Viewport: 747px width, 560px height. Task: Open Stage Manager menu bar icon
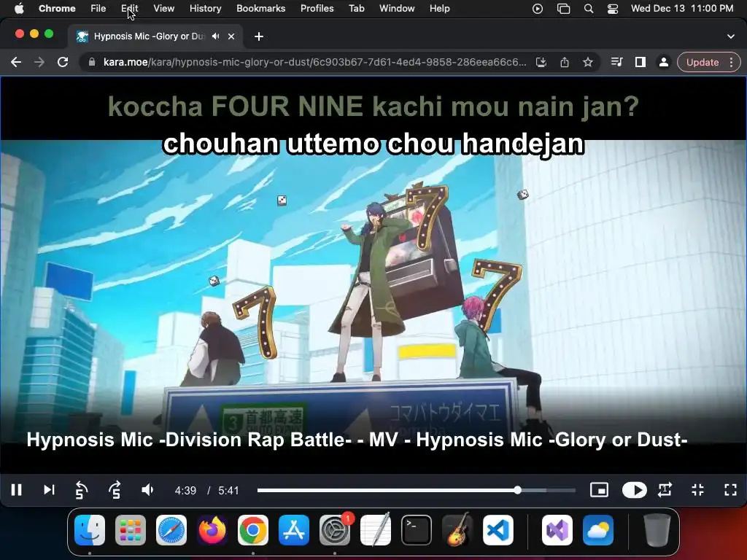(x=564, y=9)
